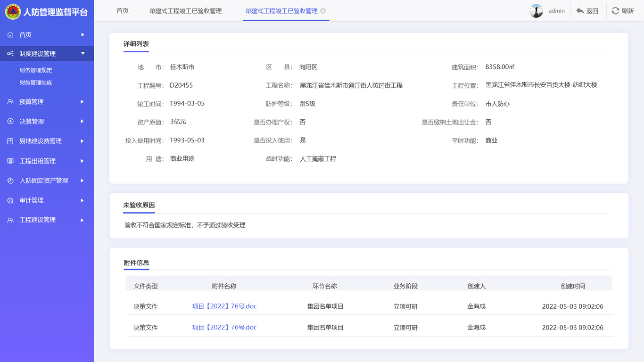Click the 刷新 refresh icon
The height and width of the screenshot is (362, 644).
615,11
